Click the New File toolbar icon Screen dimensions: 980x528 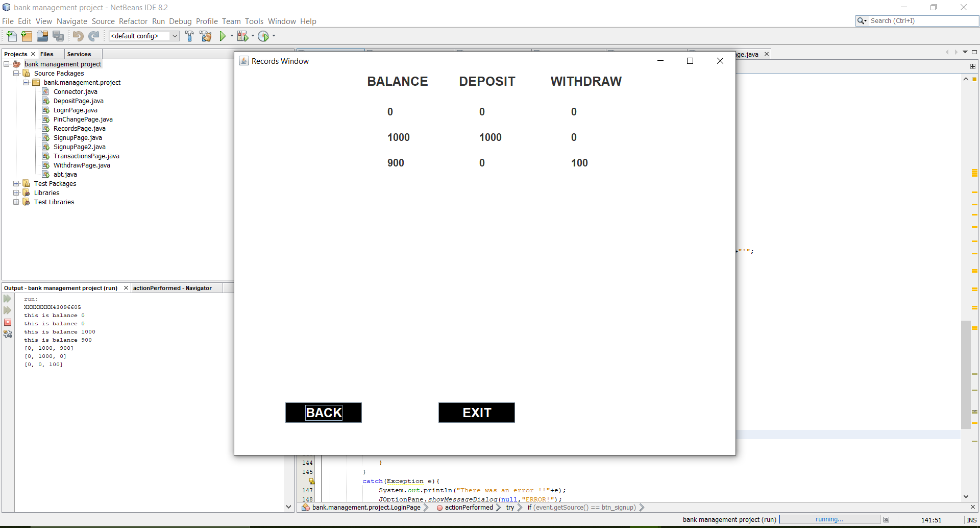click(x=11, y=36)
